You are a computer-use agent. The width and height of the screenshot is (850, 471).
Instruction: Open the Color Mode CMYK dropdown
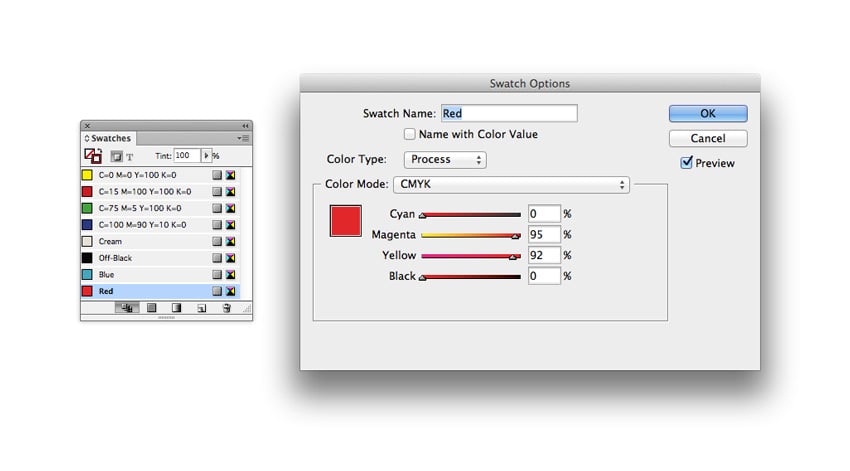click(x=511, y=185)
